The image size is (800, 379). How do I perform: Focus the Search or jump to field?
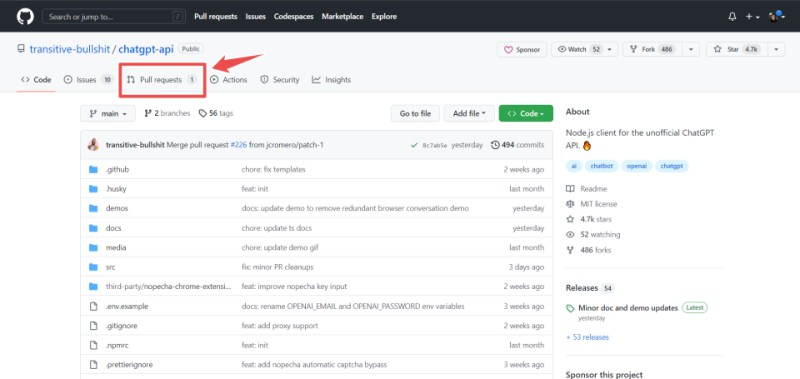[114, 17]
